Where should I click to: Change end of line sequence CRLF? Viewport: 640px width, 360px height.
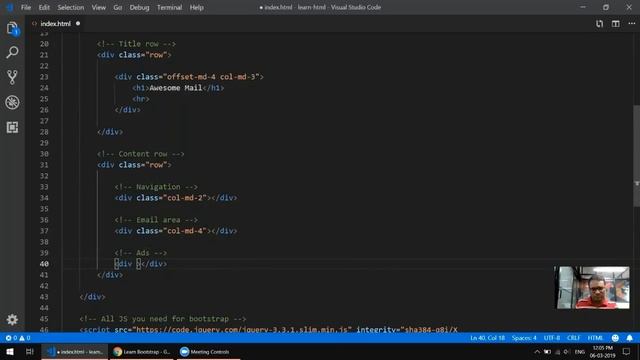pos(573,338)
